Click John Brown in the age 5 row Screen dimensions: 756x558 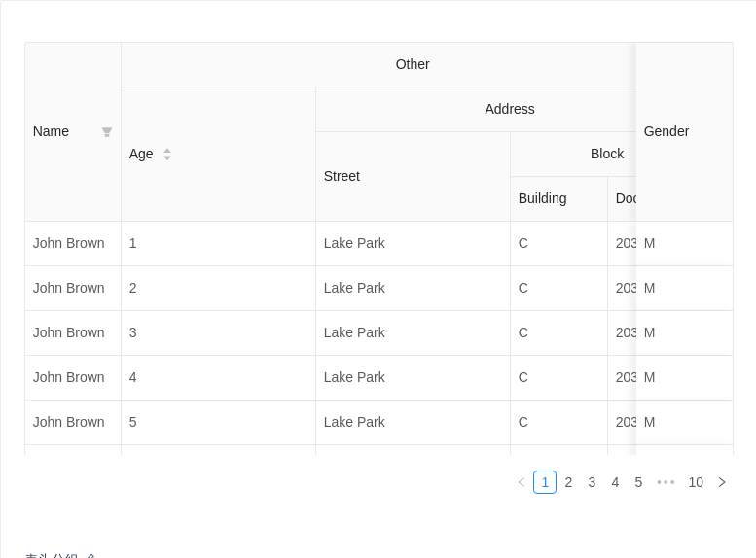(68, 422)
